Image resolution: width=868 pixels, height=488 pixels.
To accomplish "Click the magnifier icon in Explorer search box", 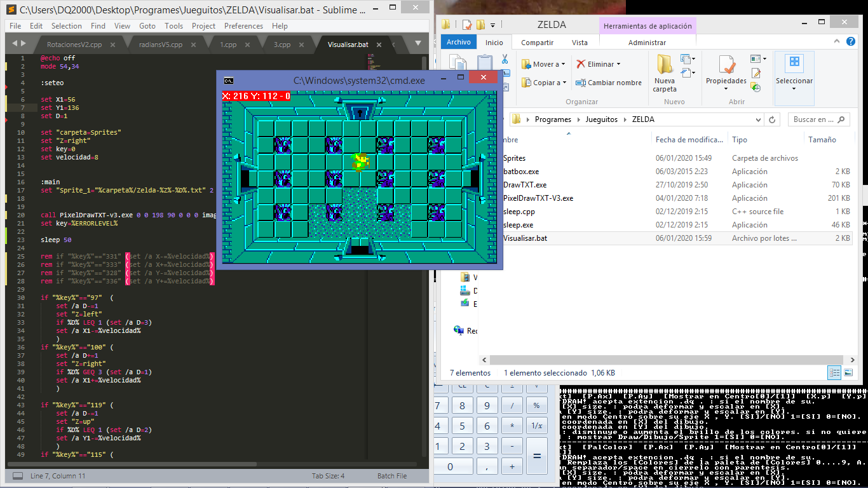I will coord(841,119).
